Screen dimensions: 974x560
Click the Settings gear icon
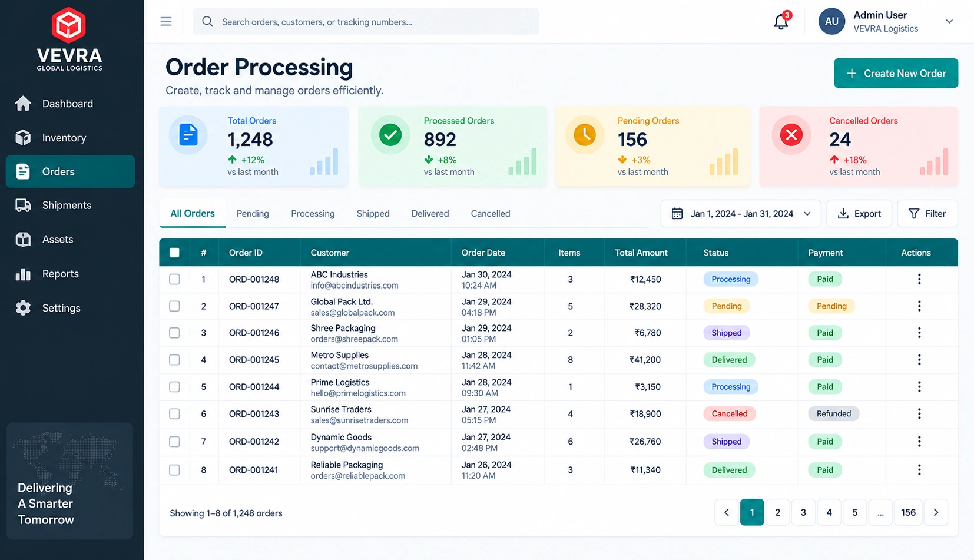(23, 308)
